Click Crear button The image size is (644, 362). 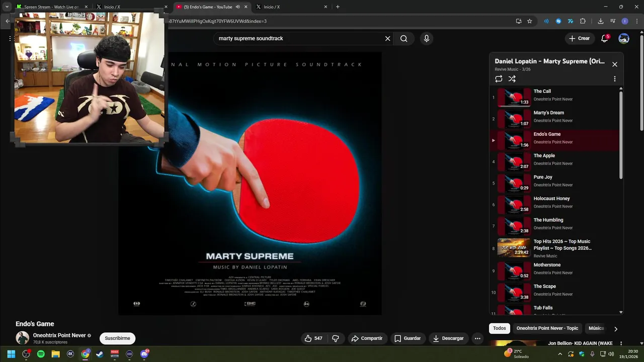point(579,38)
